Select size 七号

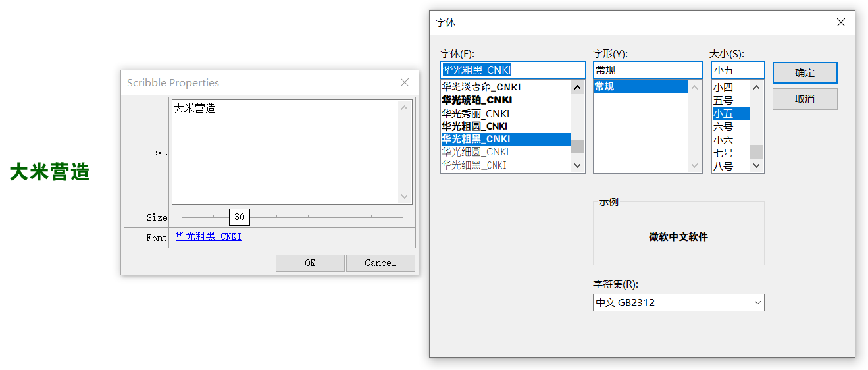pyautogui.click(x=730, y=153)
